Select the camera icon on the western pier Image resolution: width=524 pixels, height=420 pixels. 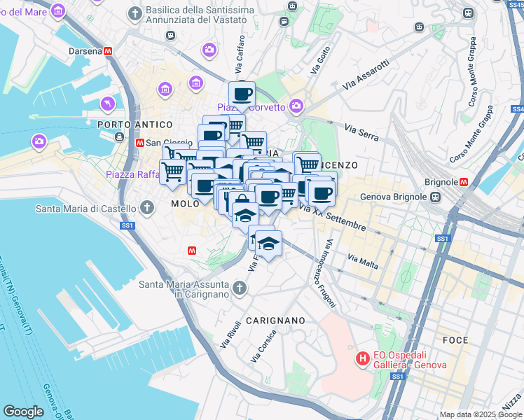point(39,141)
